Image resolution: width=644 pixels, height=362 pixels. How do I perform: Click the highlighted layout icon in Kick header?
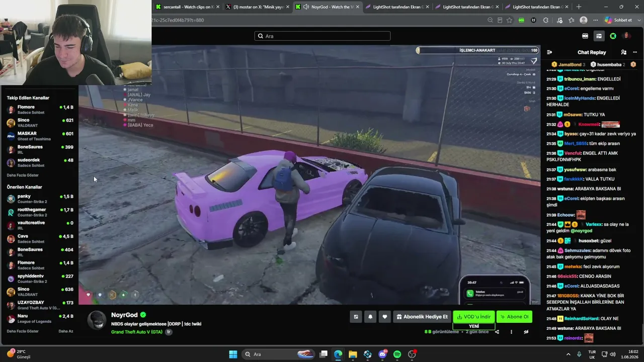[599, 36]
